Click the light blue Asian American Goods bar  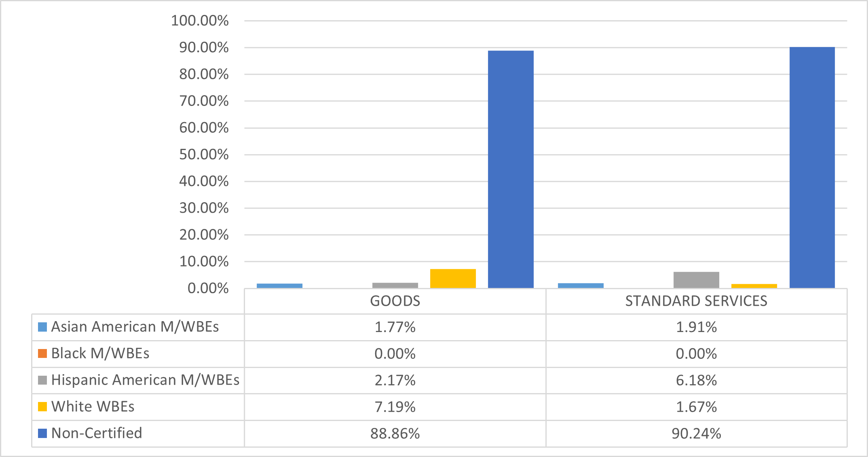coord(279,286)
